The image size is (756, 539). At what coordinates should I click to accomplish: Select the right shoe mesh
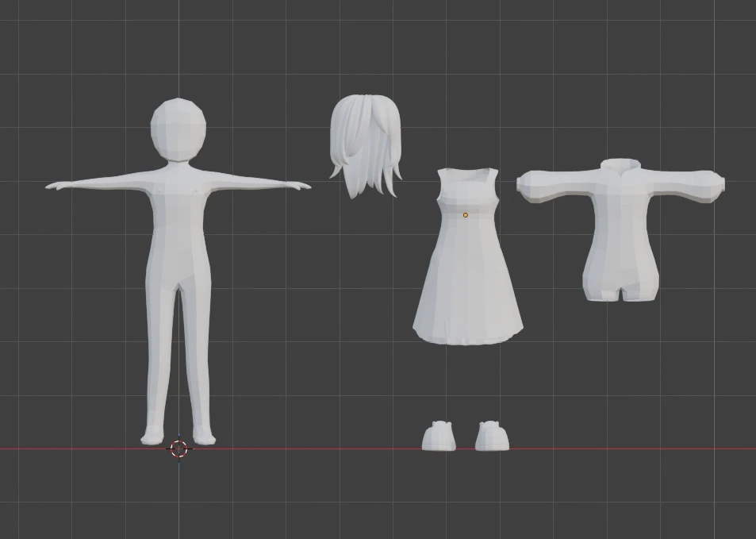[x=492, y=436]
